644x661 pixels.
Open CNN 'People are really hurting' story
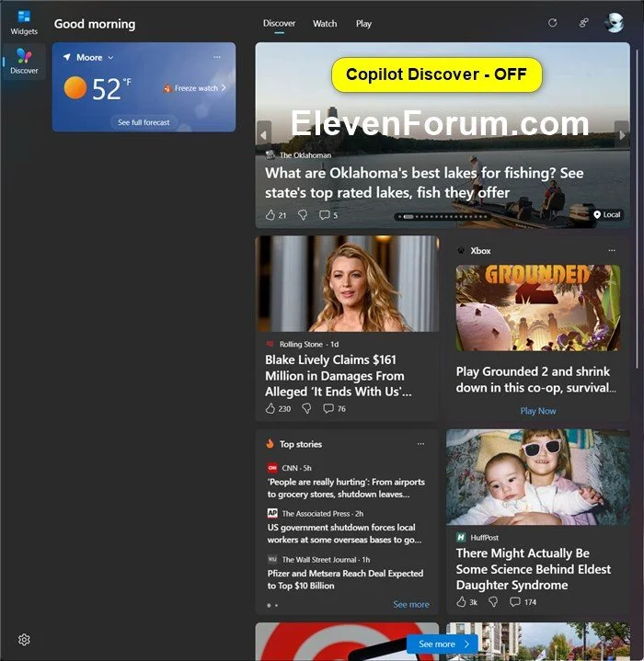coord(346,488)
